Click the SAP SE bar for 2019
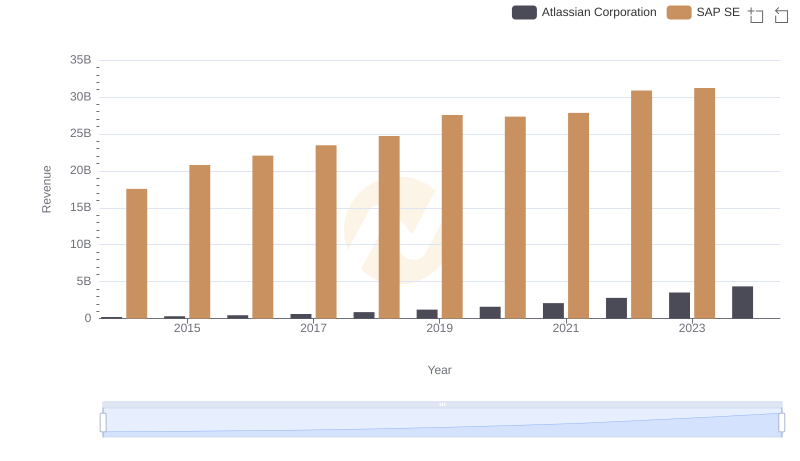 click(x=452, y=217)
